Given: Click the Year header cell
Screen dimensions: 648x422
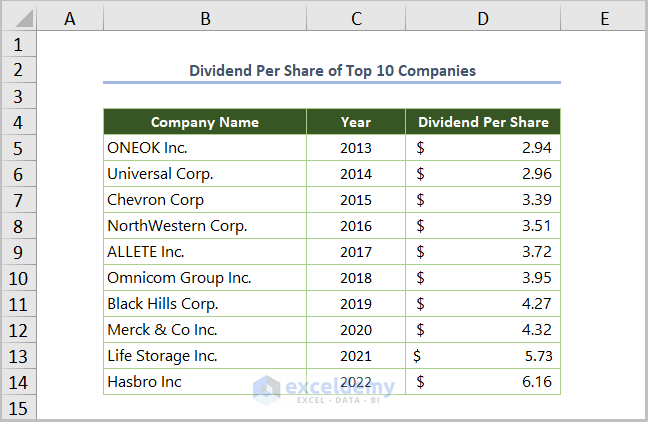Looking at the screenshot, I should 355,122.
